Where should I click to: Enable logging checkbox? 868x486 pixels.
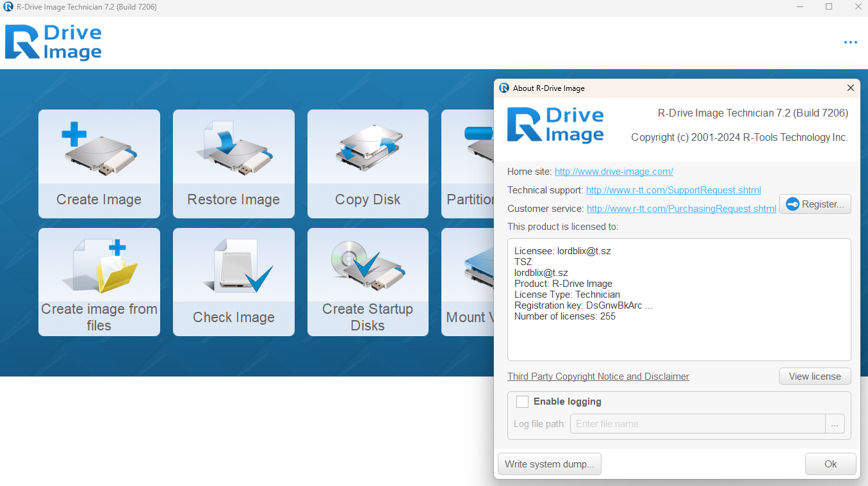pyautogui.click(x=522, y=401)
